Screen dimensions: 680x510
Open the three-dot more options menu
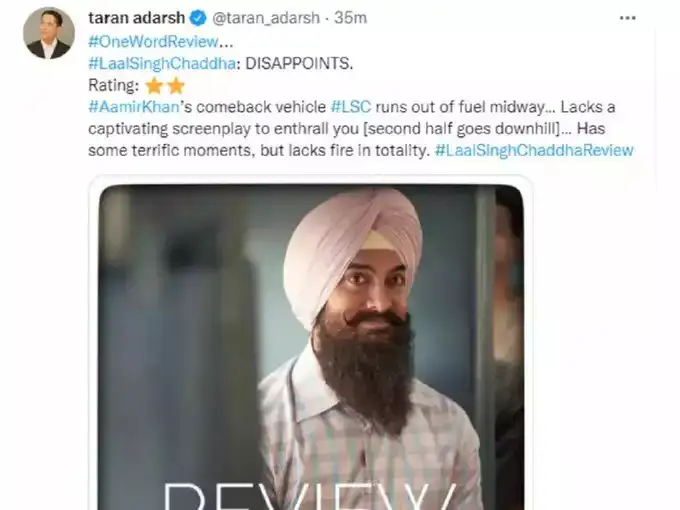point(628,18)
